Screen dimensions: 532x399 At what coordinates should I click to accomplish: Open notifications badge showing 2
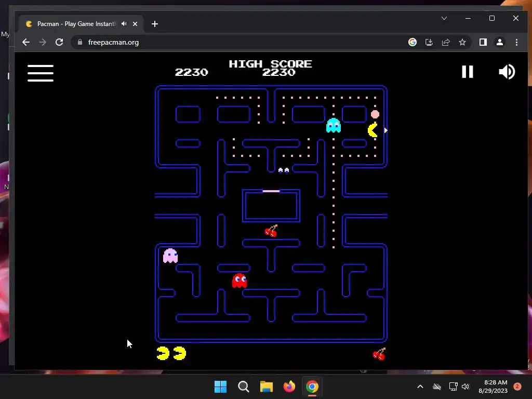517,387
